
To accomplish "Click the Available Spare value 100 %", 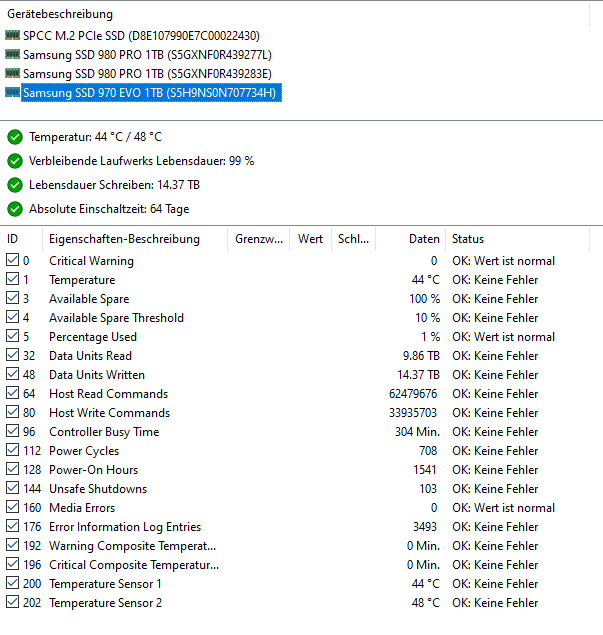I will tap(424, 299).
